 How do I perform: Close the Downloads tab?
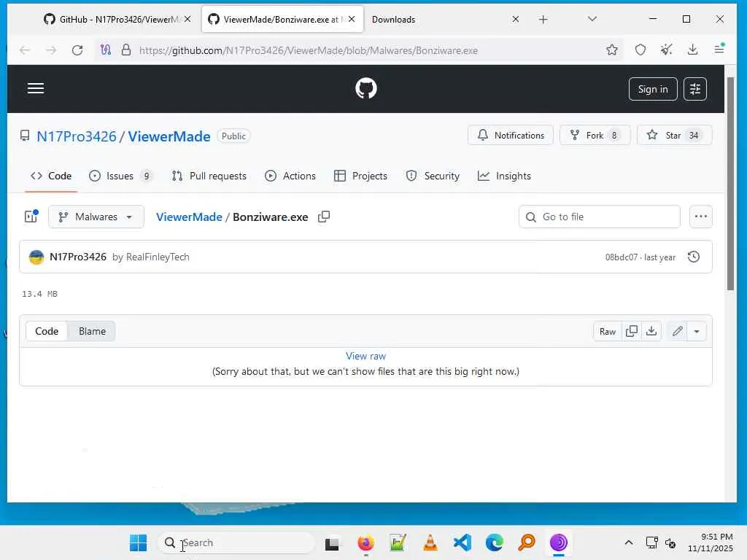[516, 20]
